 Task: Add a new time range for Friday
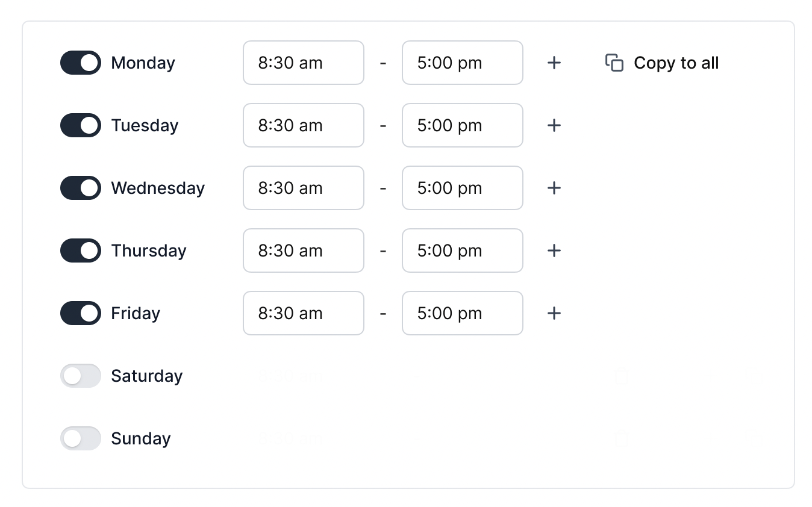(554, 313)
